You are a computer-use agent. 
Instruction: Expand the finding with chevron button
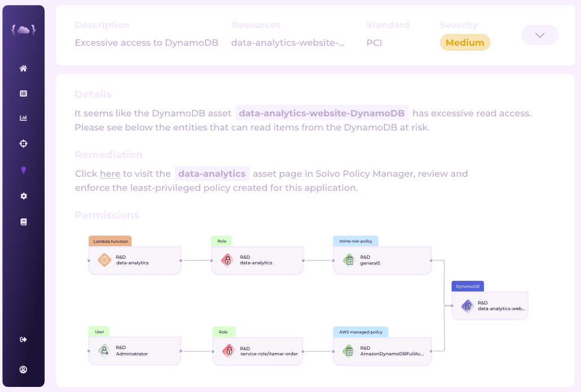coord(540,35)
